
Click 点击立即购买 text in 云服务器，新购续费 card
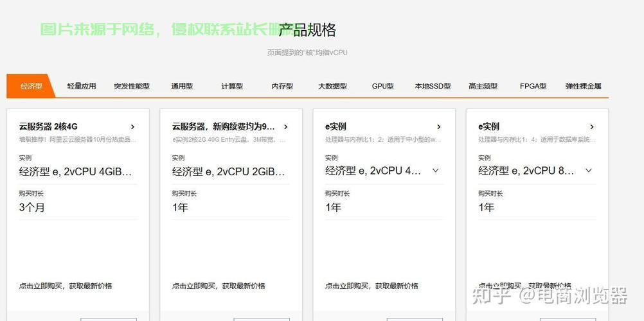pyautogui.click(x=219, y=286)
